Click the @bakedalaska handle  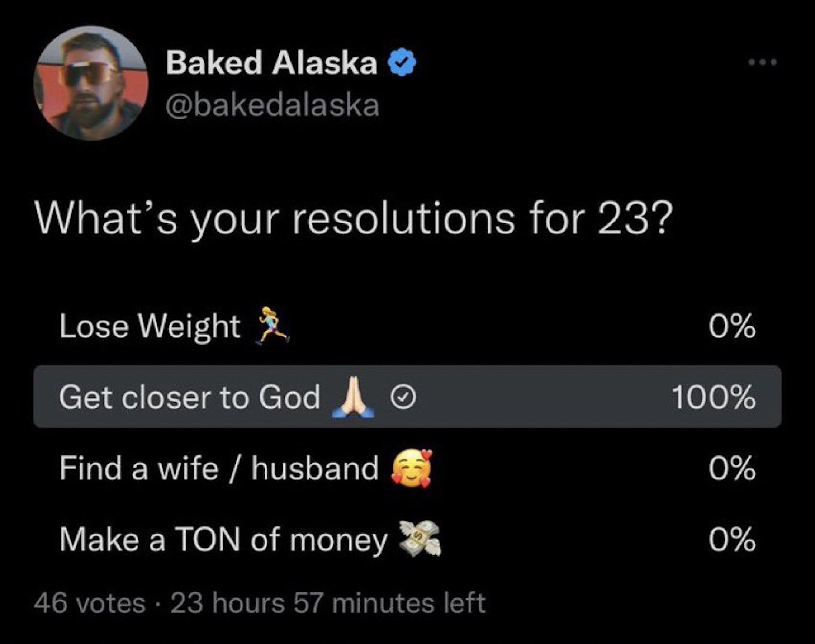tap(272, 105)
